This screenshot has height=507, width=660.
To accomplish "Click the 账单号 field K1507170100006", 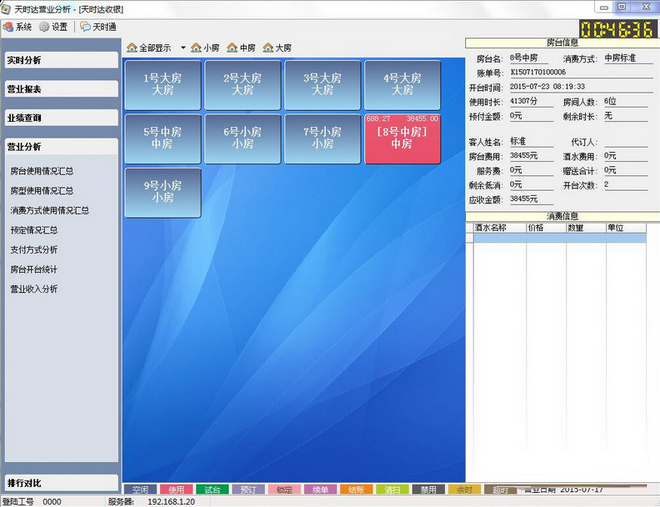I will [581, 72].
